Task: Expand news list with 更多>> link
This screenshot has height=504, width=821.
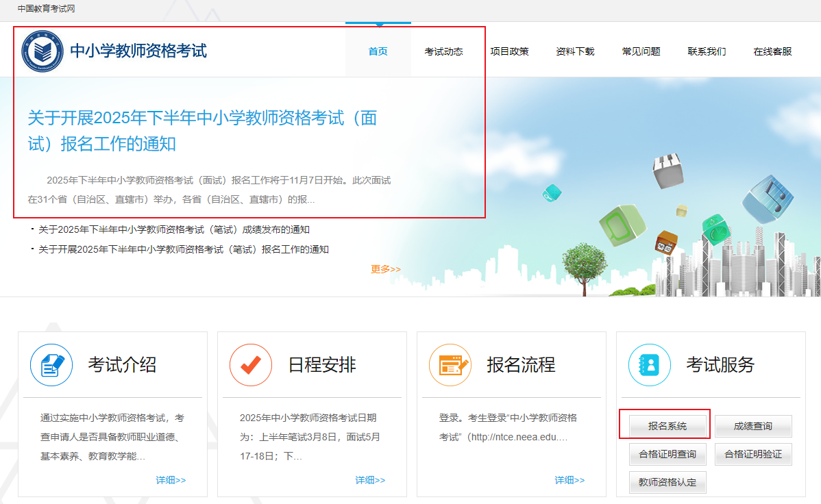Action: tap(386, 269)
